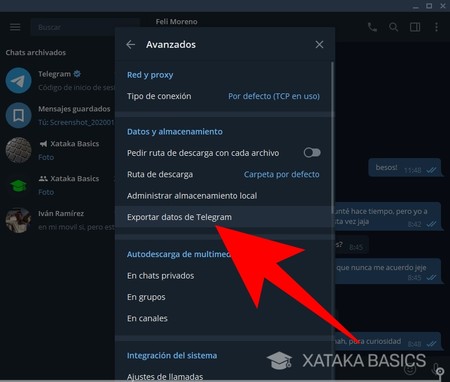
Task: Click Integración del sistema section heading
Action: click(x=172, y=355)
